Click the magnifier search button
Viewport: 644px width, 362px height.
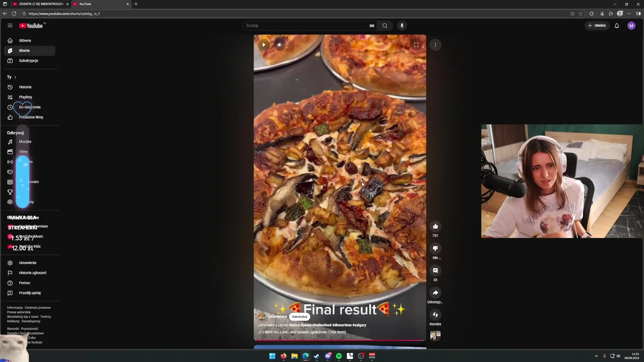coord(385,26)
